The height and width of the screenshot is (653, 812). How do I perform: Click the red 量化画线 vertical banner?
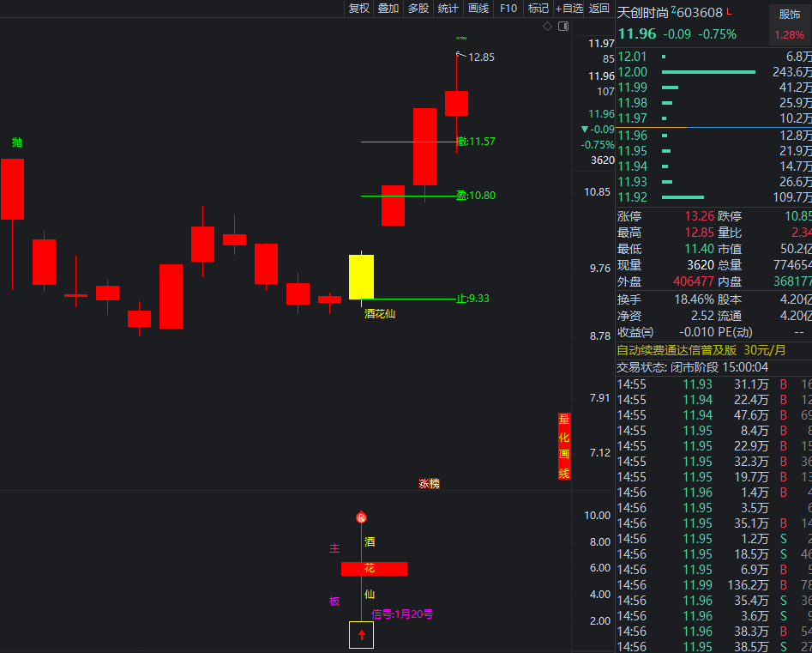tap(563, 446)
